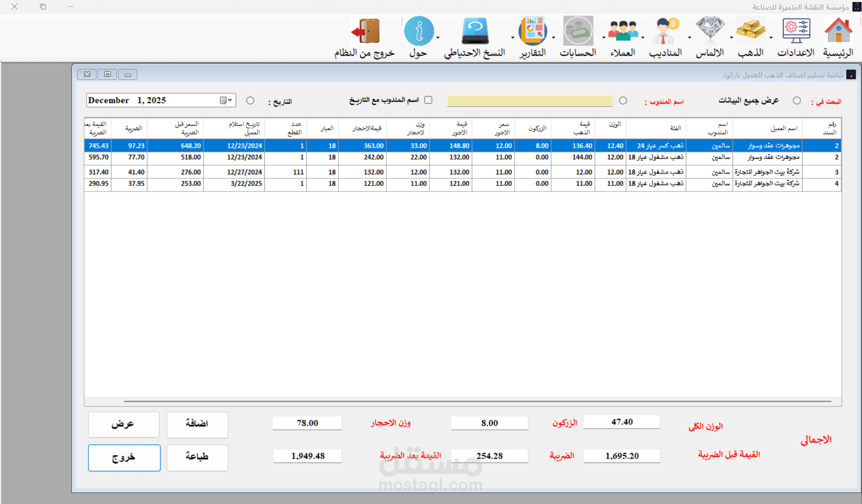Expand the التقارير dropdown arrow
The width and height of the screenshot is (862, 504).
point(512,38)
